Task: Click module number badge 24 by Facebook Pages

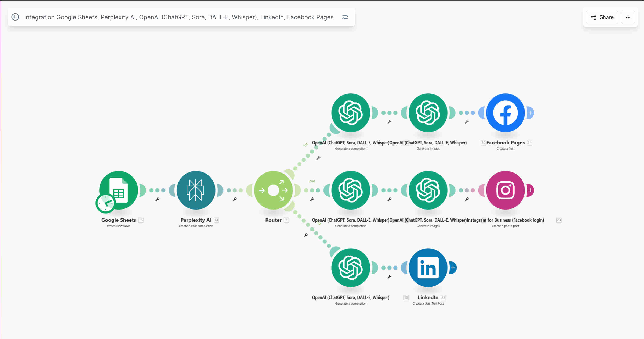Action: pos(529,143)
